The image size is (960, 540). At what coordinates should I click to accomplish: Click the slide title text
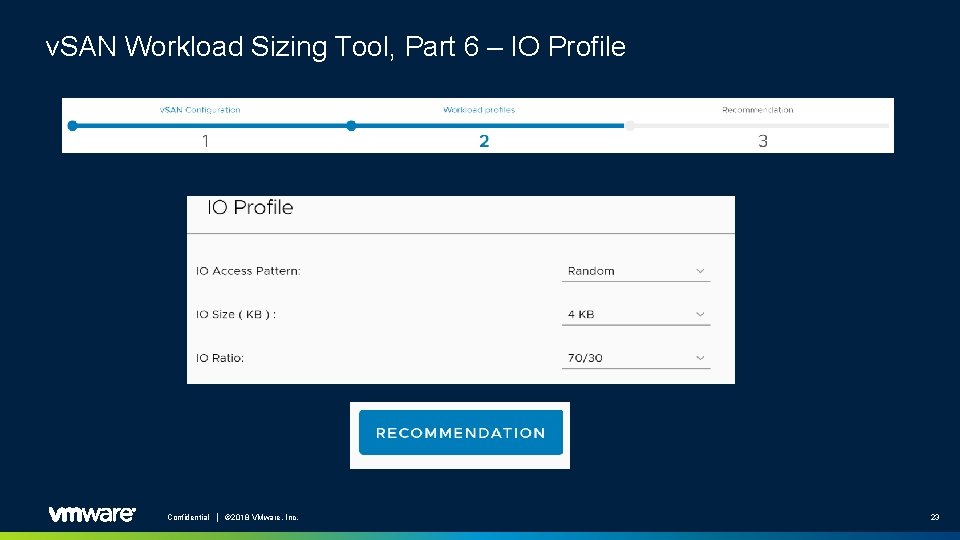point(336,47)
